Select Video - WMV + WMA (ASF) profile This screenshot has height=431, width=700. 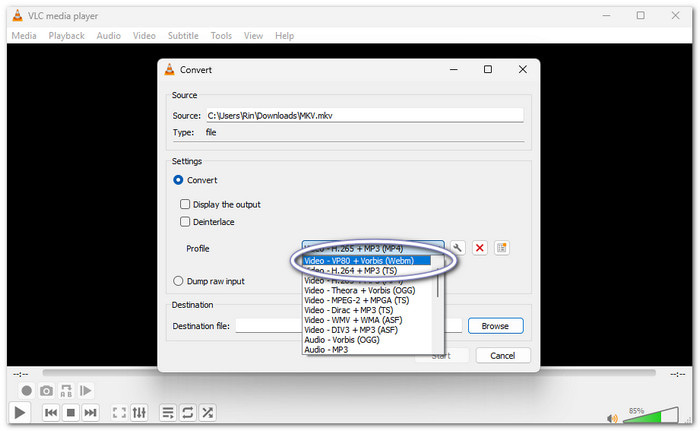point(367,320)
